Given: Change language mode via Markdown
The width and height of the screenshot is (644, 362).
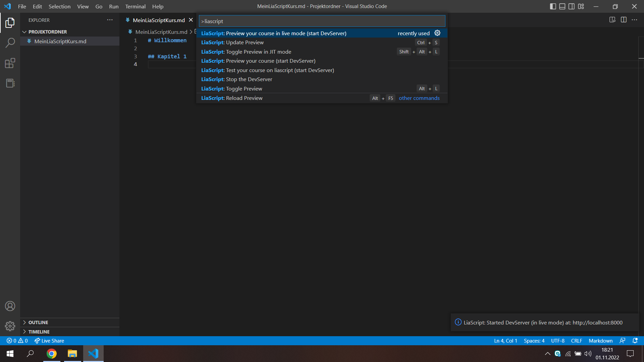Looking at the screenshot, I should pyautogui.click(x=600, y=341).
